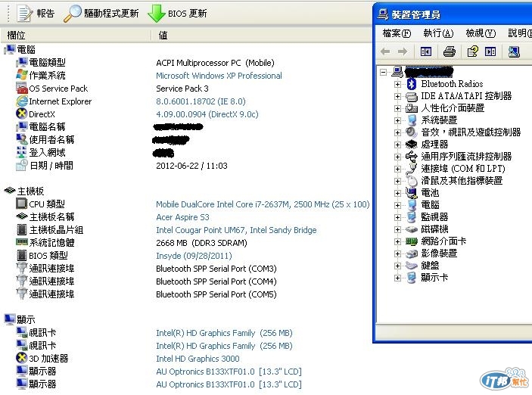The width and height of the screenshot is (532, 395).
Task: Open the Acer Aspire S3 link
Action: [x=182, y=217]
